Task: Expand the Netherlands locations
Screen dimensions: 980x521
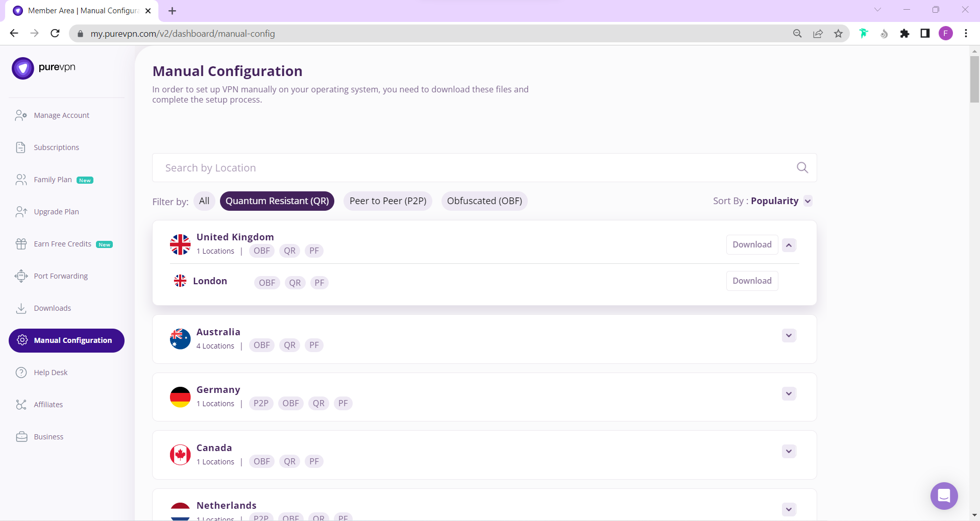Action: [789, 509]
